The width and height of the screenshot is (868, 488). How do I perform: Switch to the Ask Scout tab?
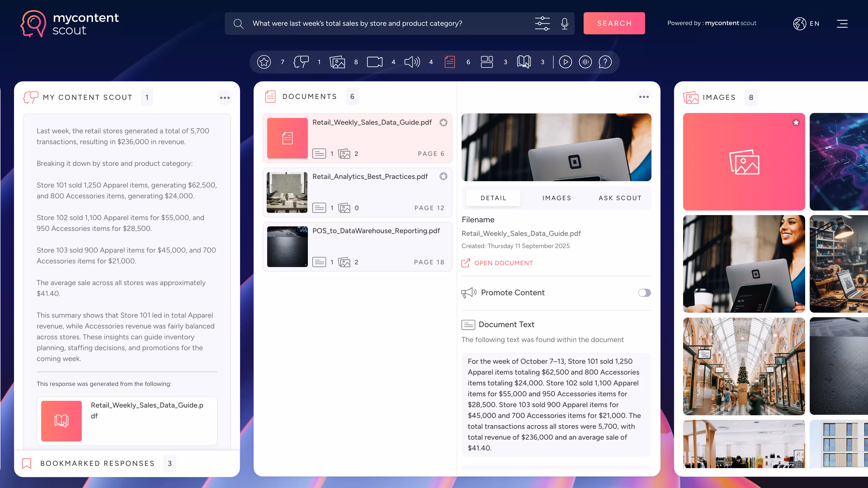620,198
